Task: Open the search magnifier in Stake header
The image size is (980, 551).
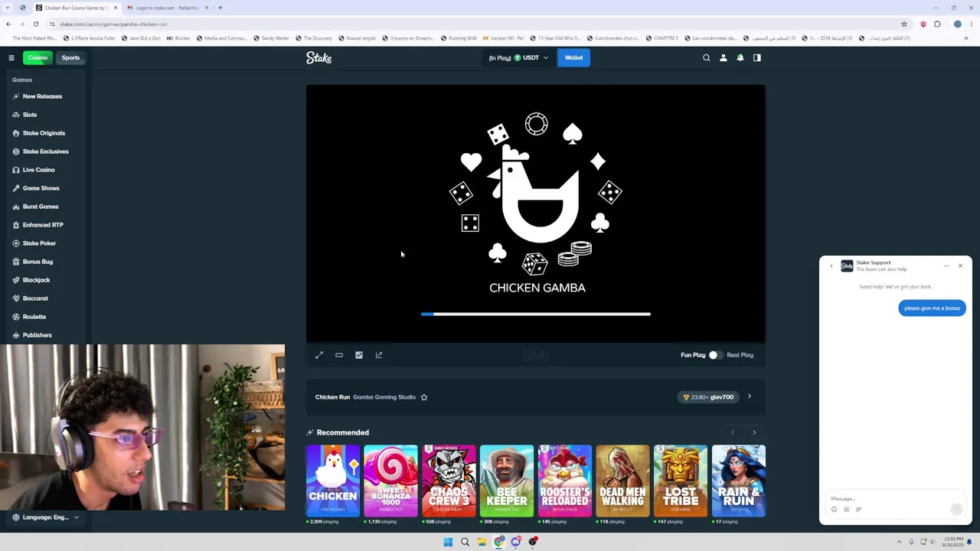Action: point(707,57)
